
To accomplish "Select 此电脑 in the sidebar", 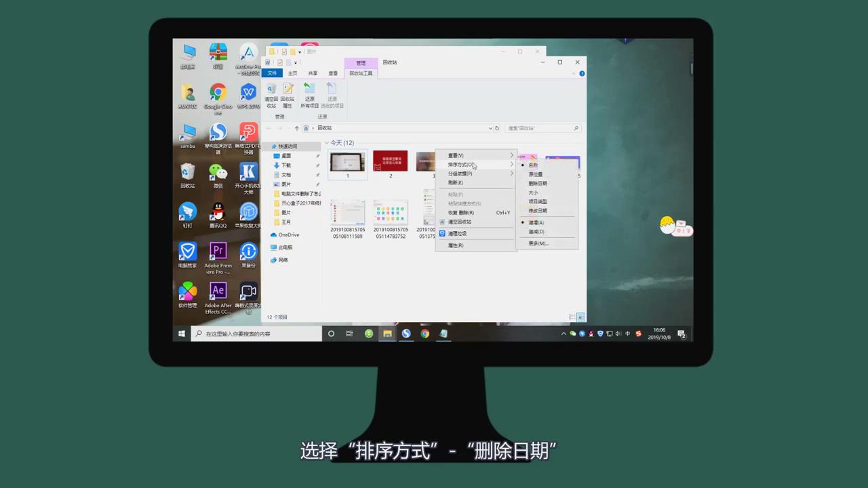I will point(285,247).
